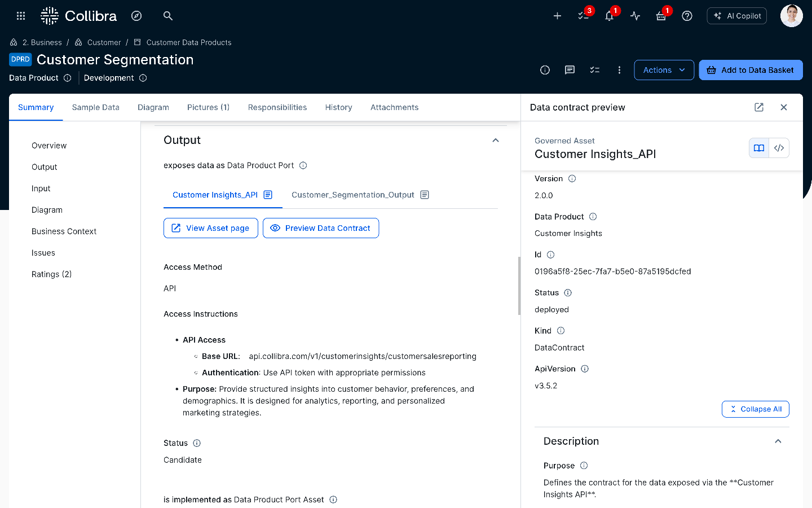Switch contract preview to documentation view
The height and width of the screenshot is (508, 812).
point(758,148)
